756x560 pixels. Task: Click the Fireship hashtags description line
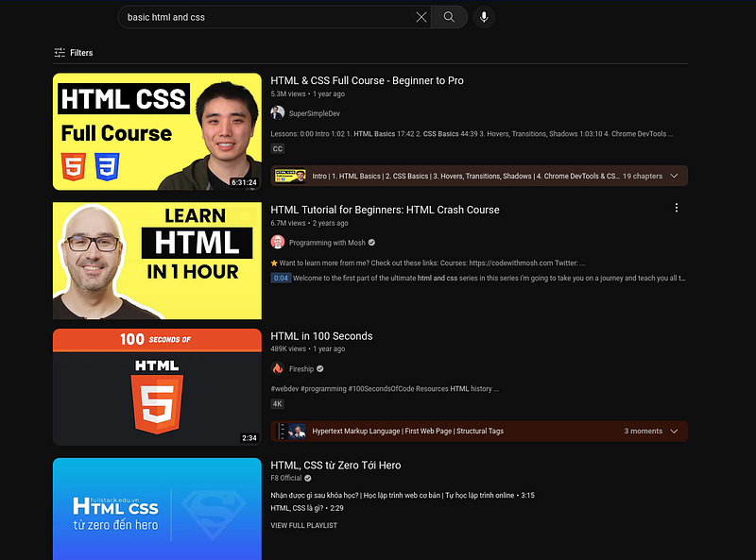pos(385,389)
